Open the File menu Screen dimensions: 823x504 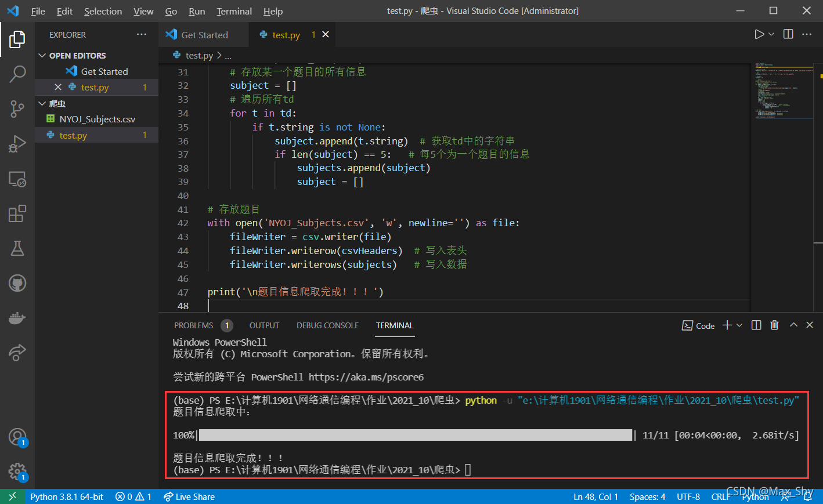click(38, 11)
